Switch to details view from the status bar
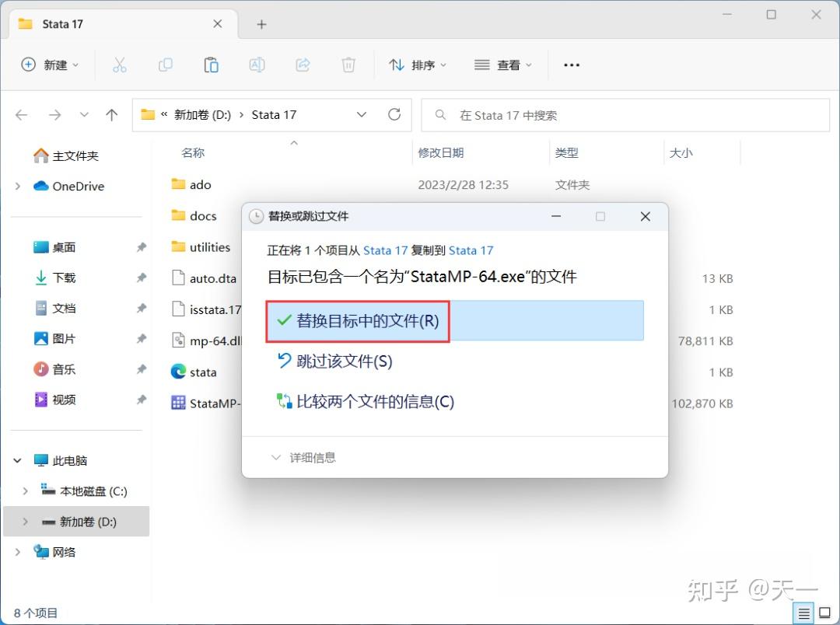 click(x=803, y=613)
